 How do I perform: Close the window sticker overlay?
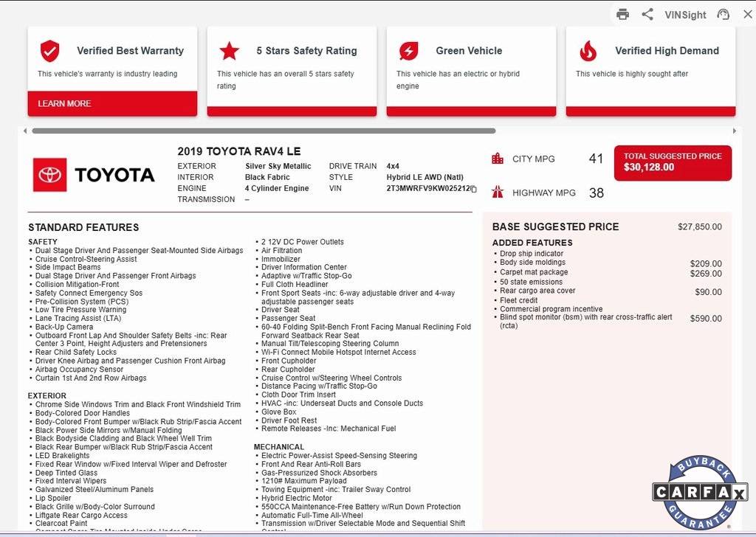(x=747, y=15)
